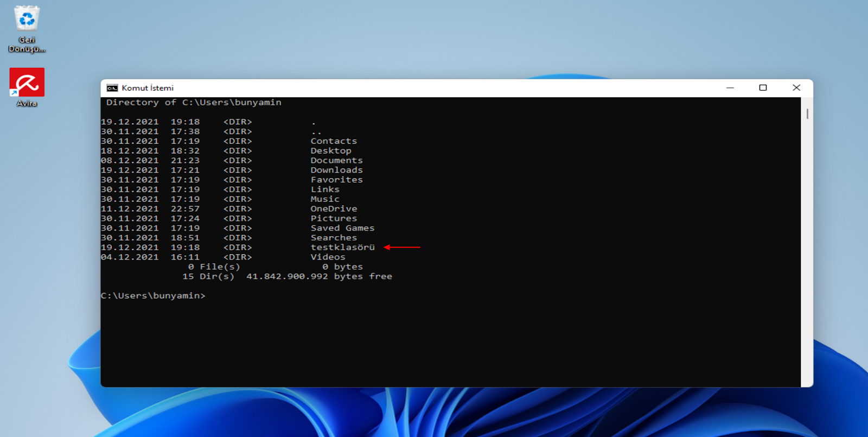Close the Komut İstemi window
The height and width of the screenshot is (437, 868).
796,88
